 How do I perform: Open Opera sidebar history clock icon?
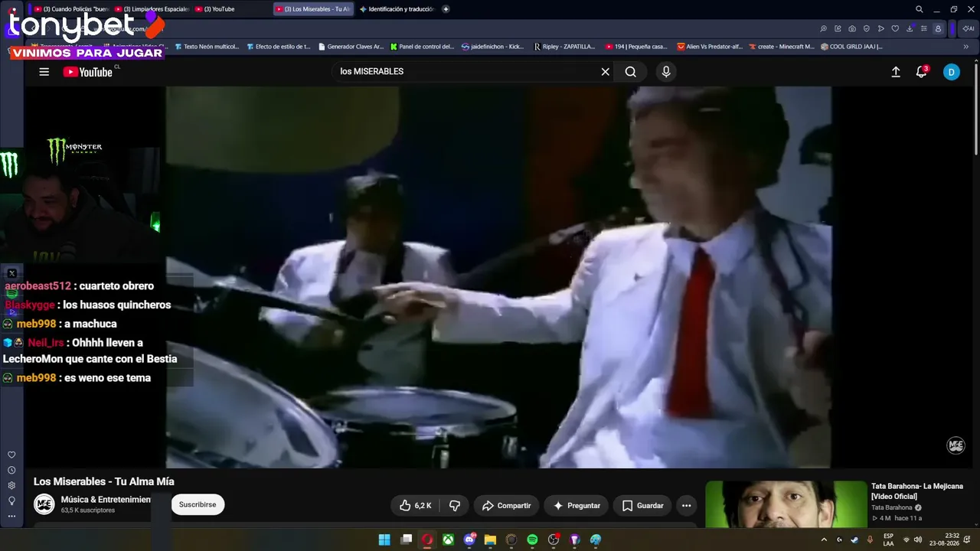(x=11, y=471)
